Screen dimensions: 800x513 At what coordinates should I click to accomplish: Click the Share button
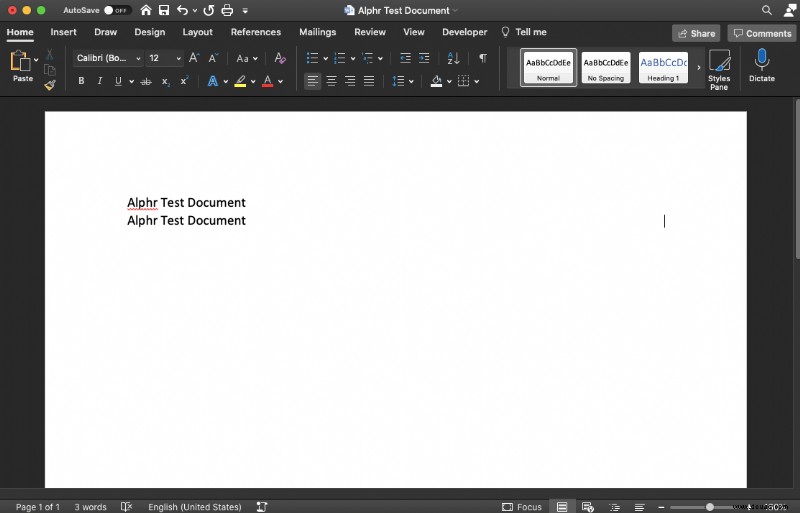click(696, 33)
